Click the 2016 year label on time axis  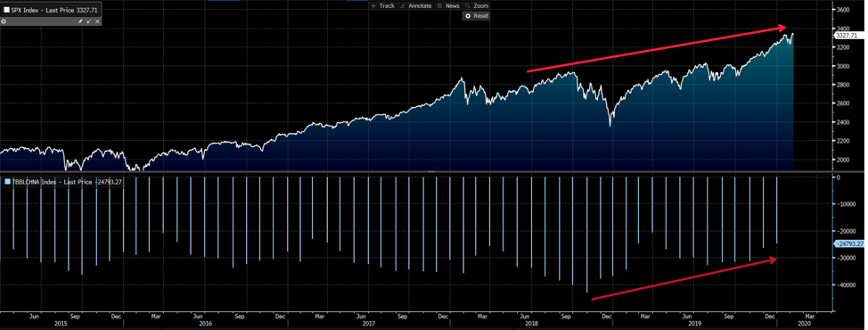coord(205,324)
